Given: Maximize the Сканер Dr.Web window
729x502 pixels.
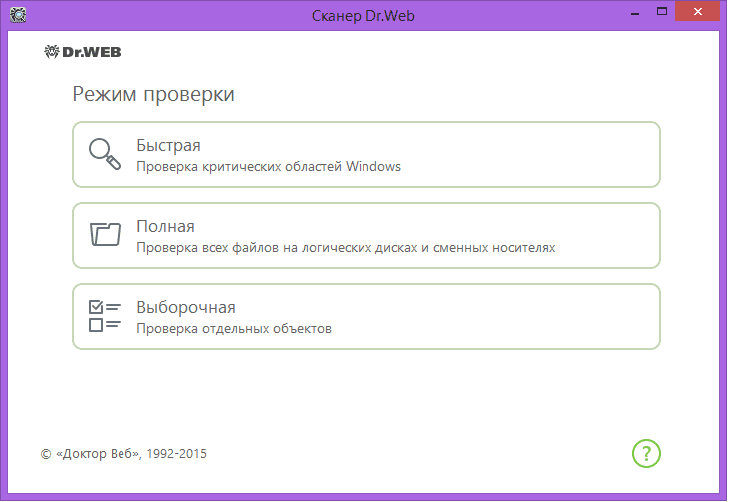Looking at the screenshot, I should coord(662,12).
